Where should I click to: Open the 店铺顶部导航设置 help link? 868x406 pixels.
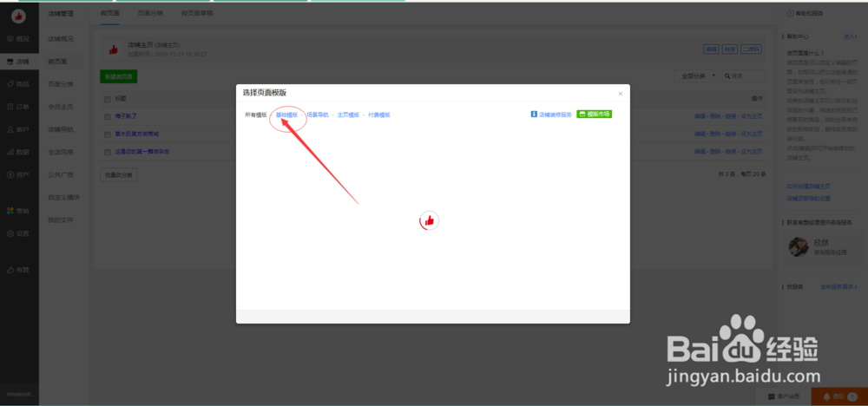tap(808, 198)
